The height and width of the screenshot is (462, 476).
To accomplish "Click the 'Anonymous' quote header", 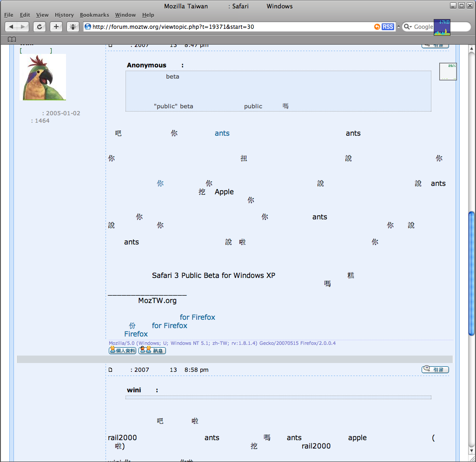I will tap(146, 65).
